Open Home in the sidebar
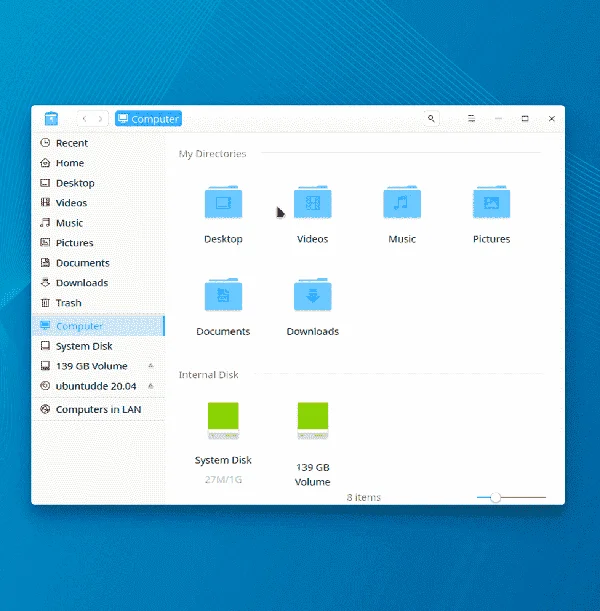Image resolution: width=600 pixels, height=611 pixels. pos(98,163)
